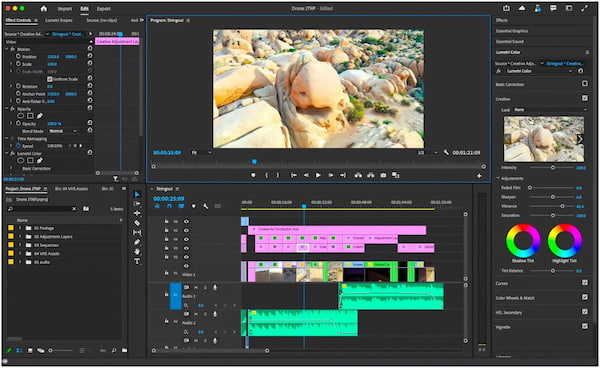Open Lumetri Color effect selector dropdown
Viewport: 600px width, 368px height.
[539, 71]
